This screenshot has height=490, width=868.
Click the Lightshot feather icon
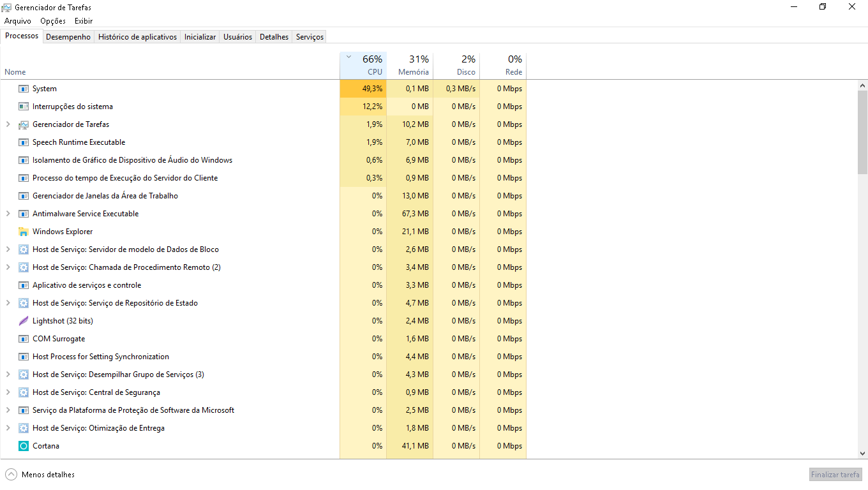point(24,321)
